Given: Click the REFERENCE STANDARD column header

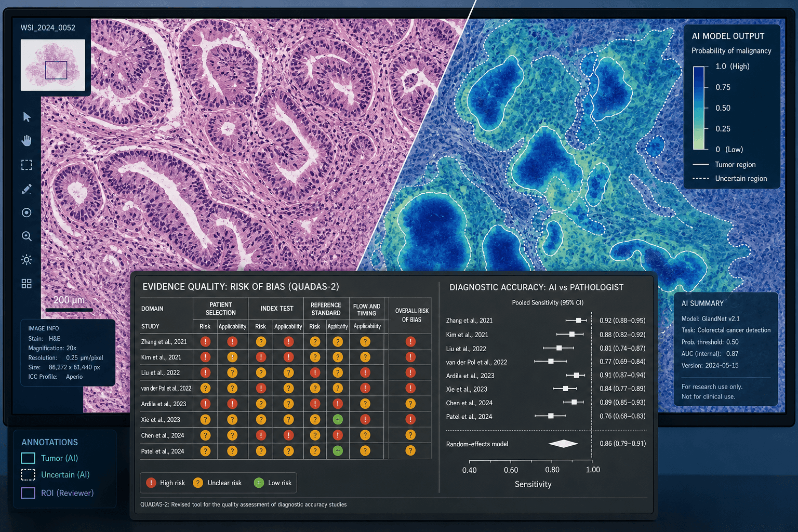Looking at the screenshot, I should [326, 309].
